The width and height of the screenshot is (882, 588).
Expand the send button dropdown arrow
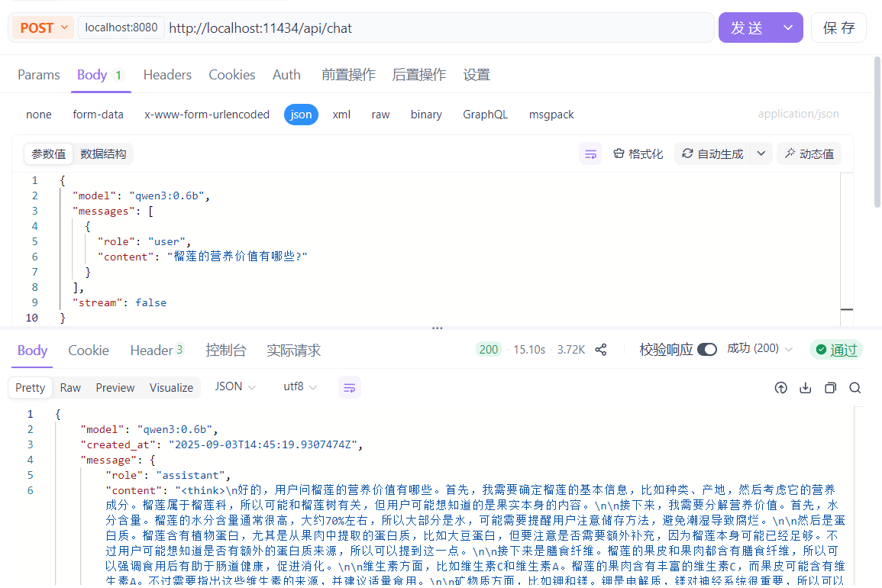[789, 27]
